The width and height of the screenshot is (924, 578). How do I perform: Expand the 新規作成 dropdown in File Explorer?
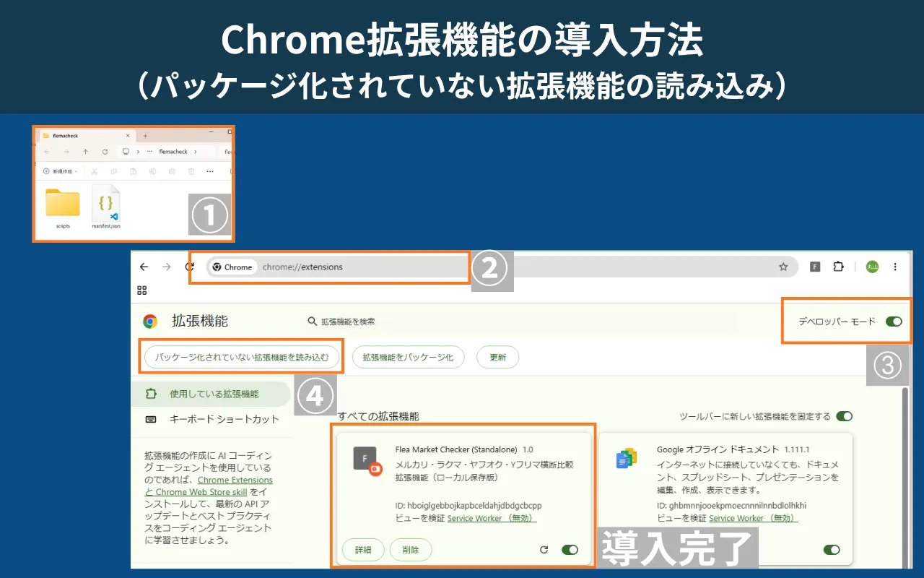(61, 171)
